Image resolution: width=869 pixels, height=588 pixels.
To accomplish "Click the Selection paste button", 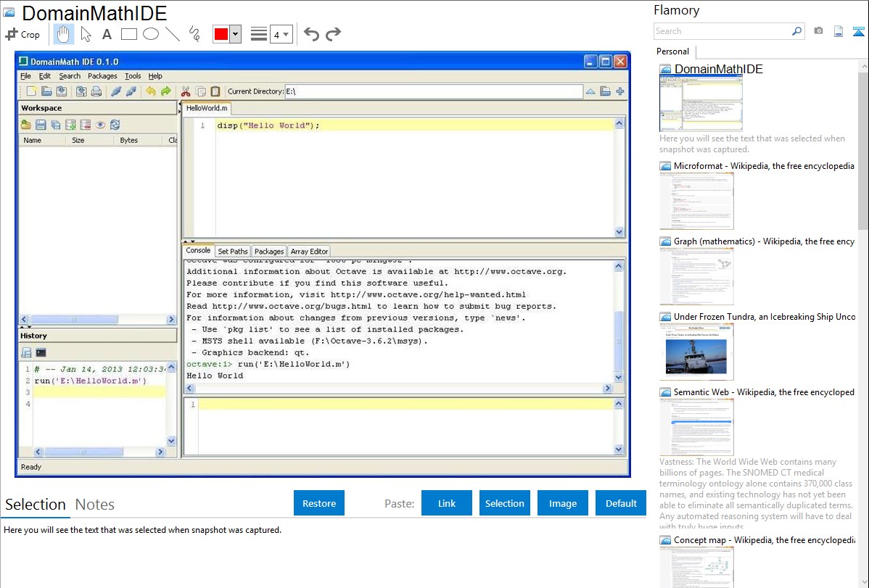I will coord(505,503).
